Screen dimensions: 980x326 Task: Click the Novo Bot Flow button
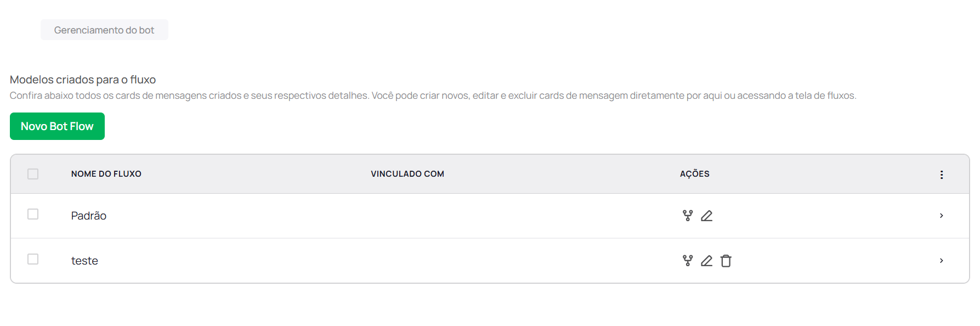pos(57,126)
